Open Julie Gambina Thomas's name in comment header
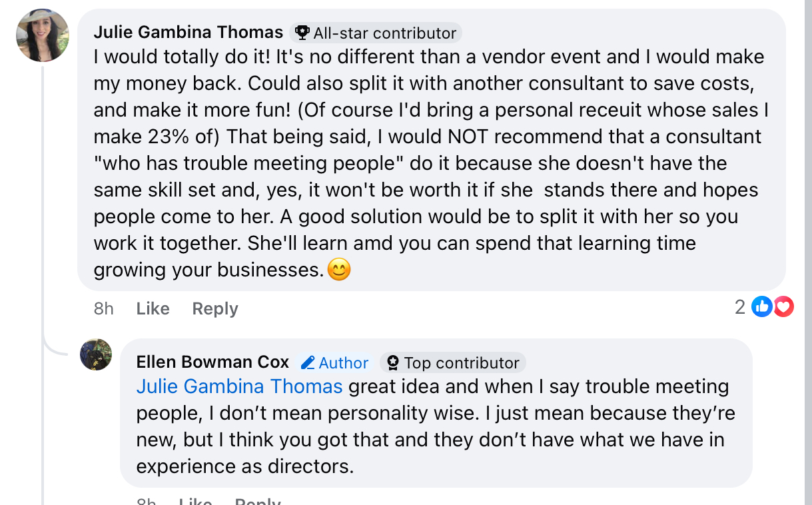 [189, 32]
